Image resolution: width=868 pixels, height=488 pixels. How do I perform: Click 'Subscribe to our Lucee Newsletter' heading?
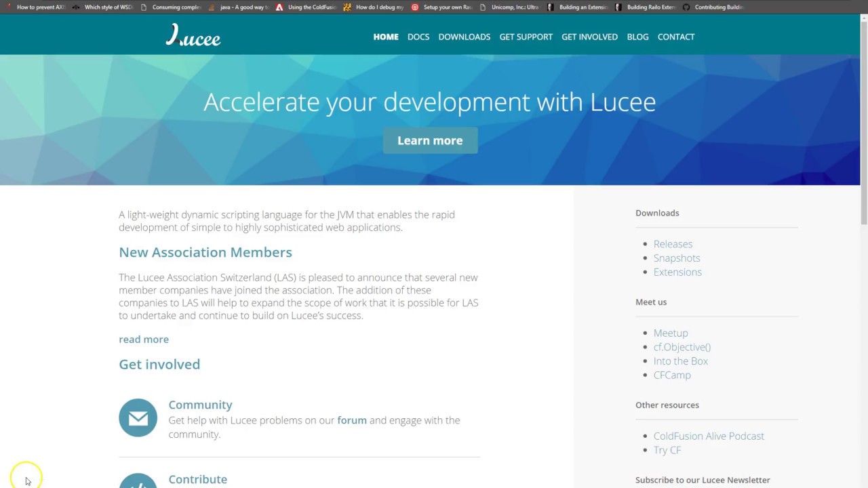click(703, 480)
